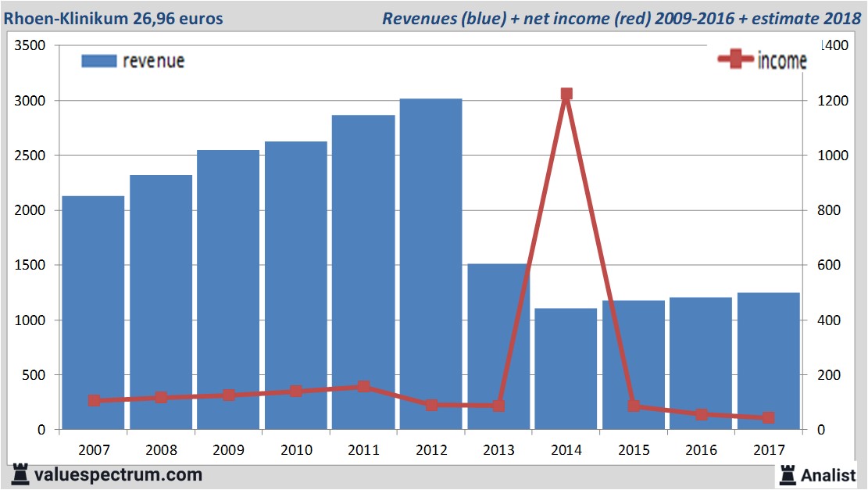Click the 'revenue' legend label
The width and height of the screenshot is (868, 490).
pos(153,61)
